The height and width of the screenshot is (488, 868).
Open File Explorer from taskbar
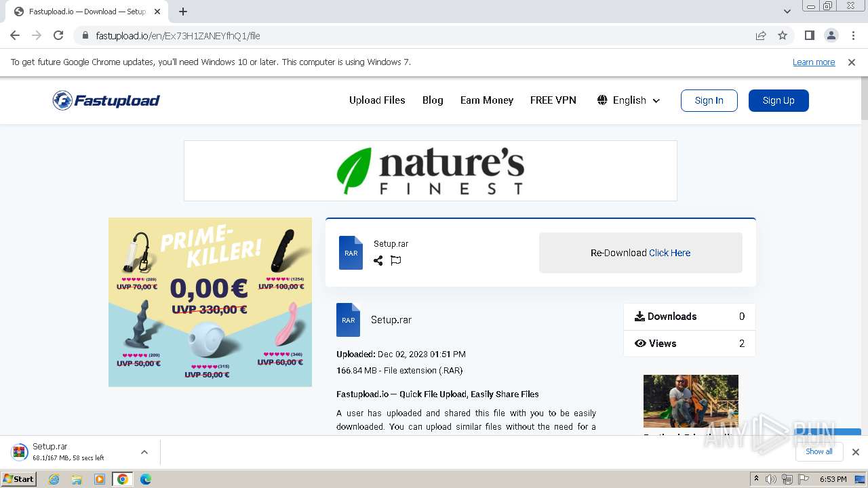(77, 479)
